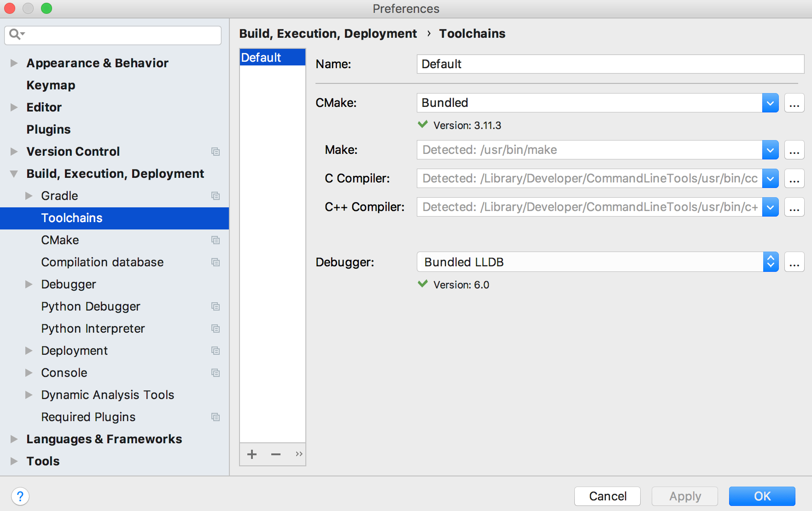Open the Make path dropdown

(770, 150)
